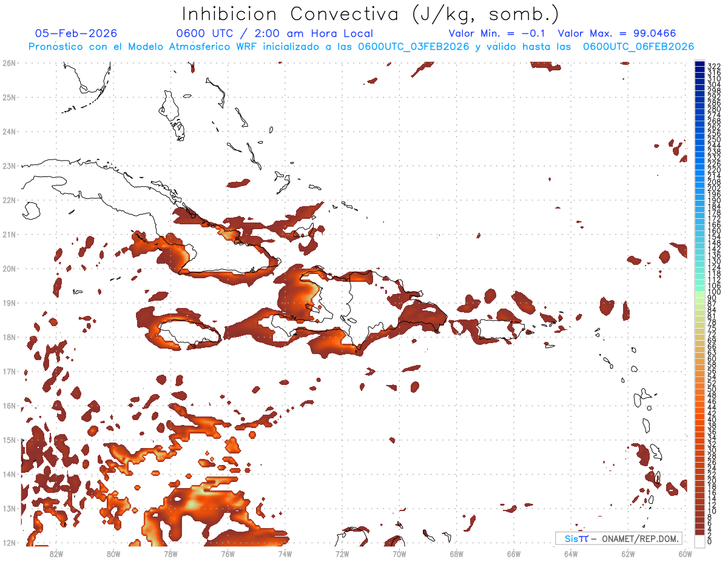Screen dimensions: 728x562
Task: Click "0600 UTC / 2:00 am Hora Local"
Action: tap(275, 34)
